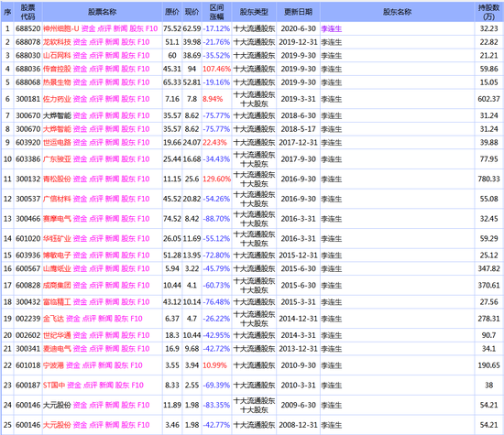Open F10 link for stock 688520
The height and width of the screenshot is (435, 504).
click(152, 28)
